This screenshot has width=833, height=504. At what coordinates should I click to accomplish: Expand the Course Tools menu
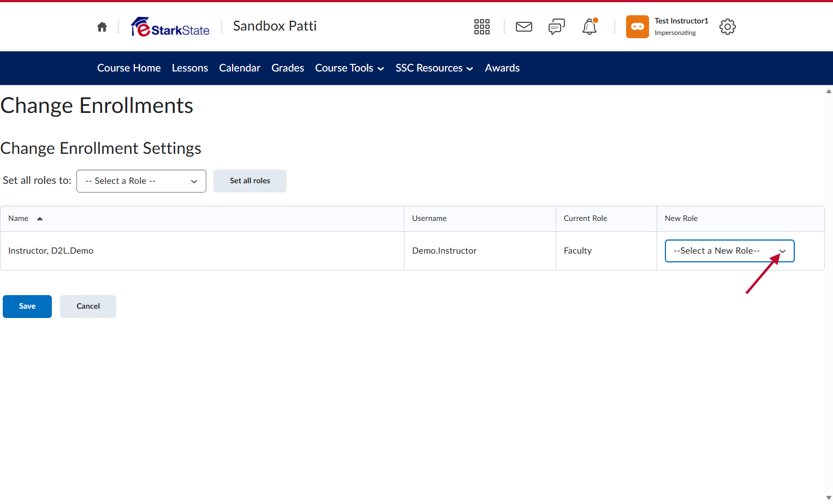point(349,68)
